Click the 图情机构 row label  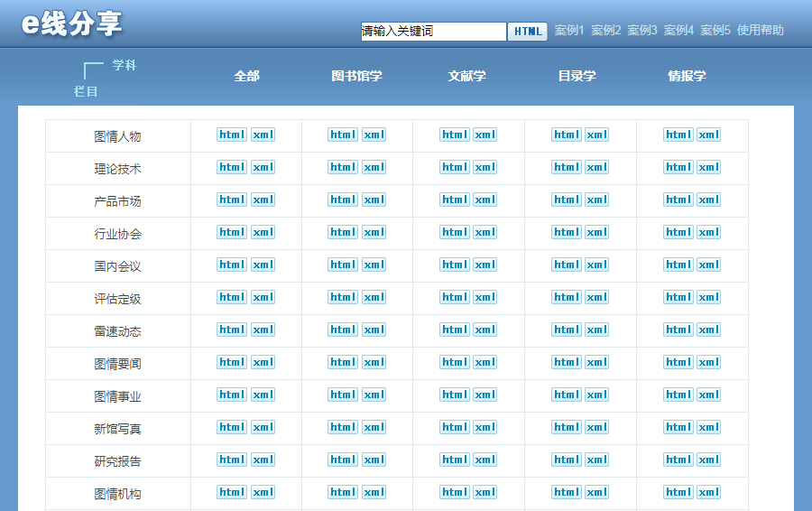click(117, 494)
